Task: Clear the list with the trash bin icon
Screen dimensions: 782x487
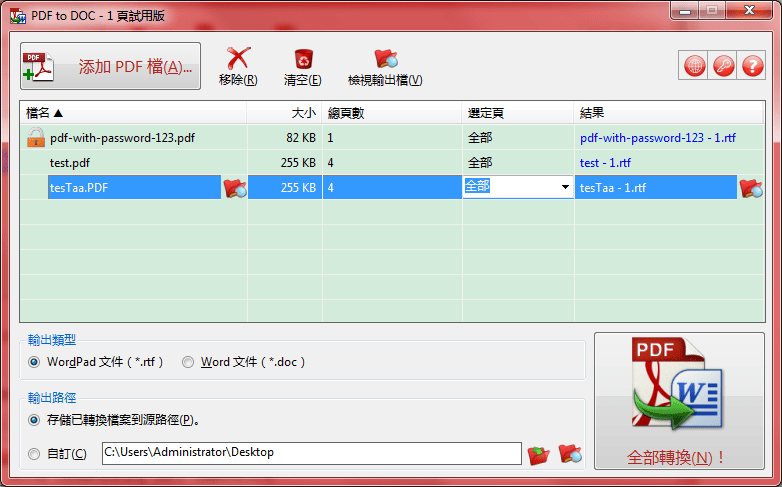Action: coord(303,66)
